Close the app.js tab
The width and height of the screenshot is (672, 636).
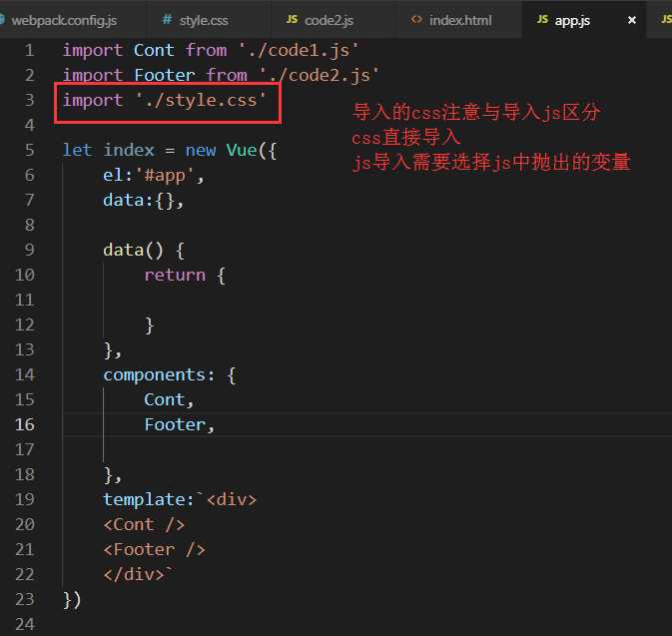point(631,20)
